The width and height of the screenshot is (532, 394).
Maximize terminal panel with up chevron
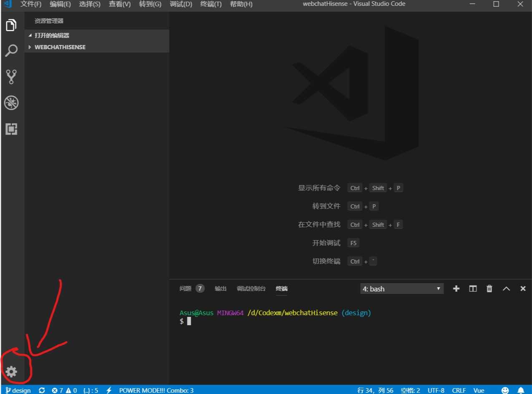(x=506, y=289)
